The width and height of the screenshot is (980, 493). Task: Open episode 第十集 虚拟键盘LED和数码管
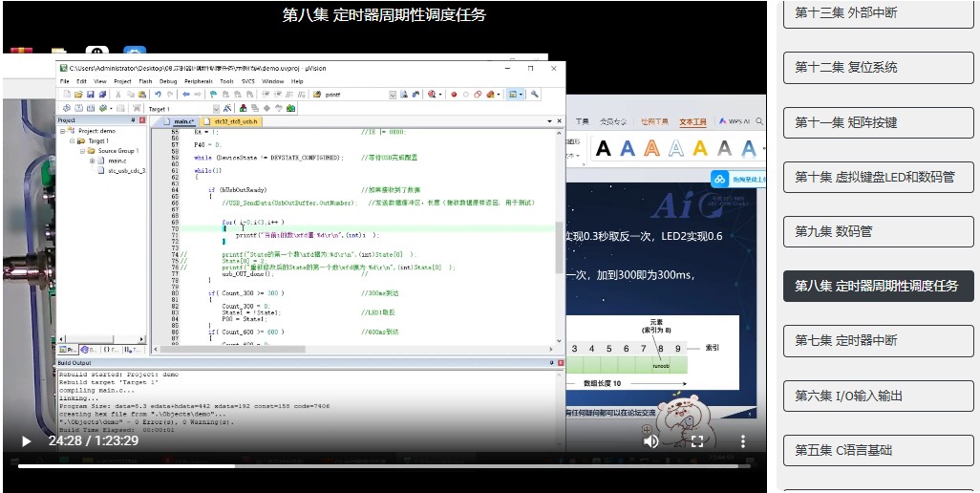tap(878, 177)
